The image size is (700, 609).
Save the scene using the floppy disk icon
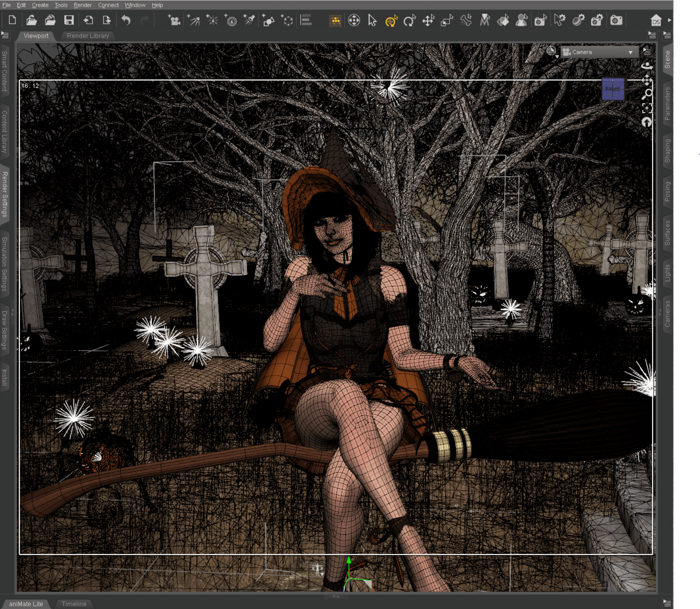click(x=69, y=20)
